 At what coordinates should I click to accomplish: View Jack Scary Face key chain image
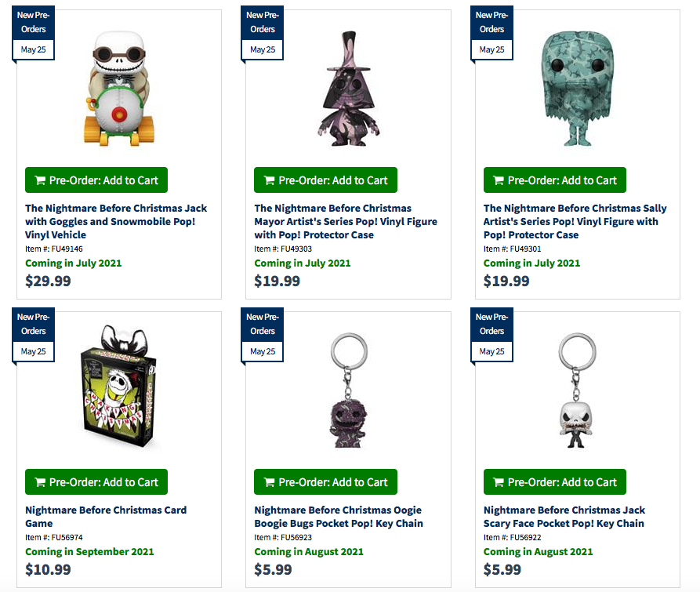(577, 390)
